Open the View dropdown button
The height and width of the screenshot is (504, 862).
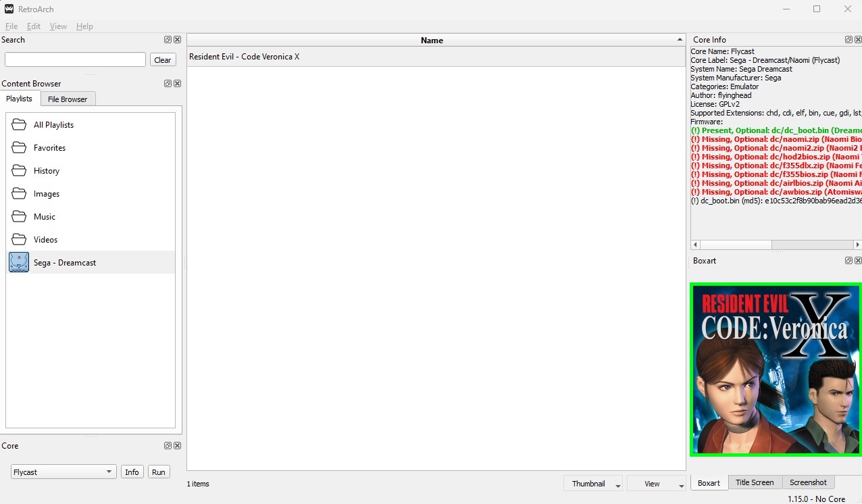657,484
